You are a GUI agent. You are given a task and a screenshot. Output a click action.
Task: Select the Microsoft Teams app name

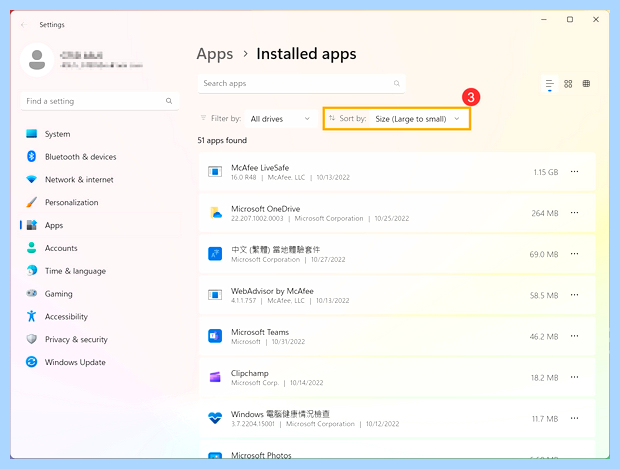260,332
